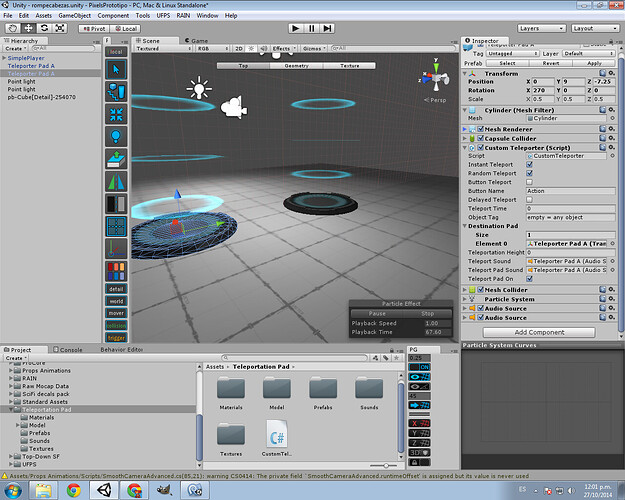Click the Play button
The width and height of the screenshot is (625, 500).
point(296,28)
